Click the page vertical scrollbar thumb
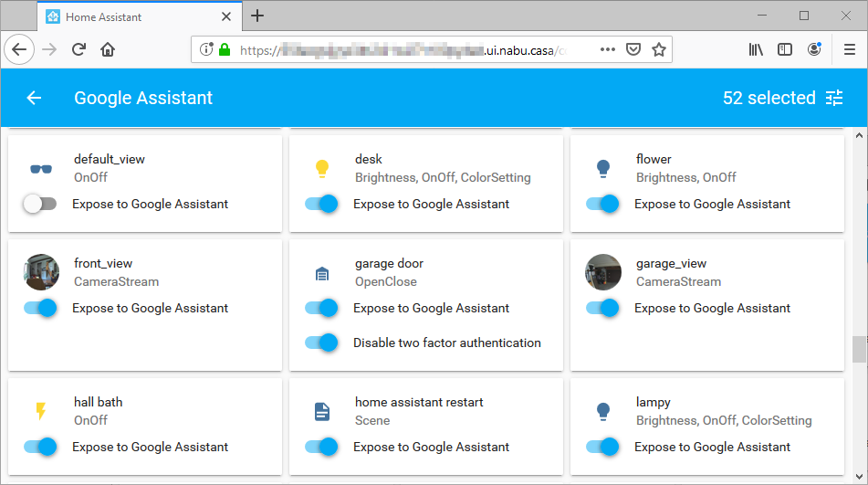 [858, 349]
